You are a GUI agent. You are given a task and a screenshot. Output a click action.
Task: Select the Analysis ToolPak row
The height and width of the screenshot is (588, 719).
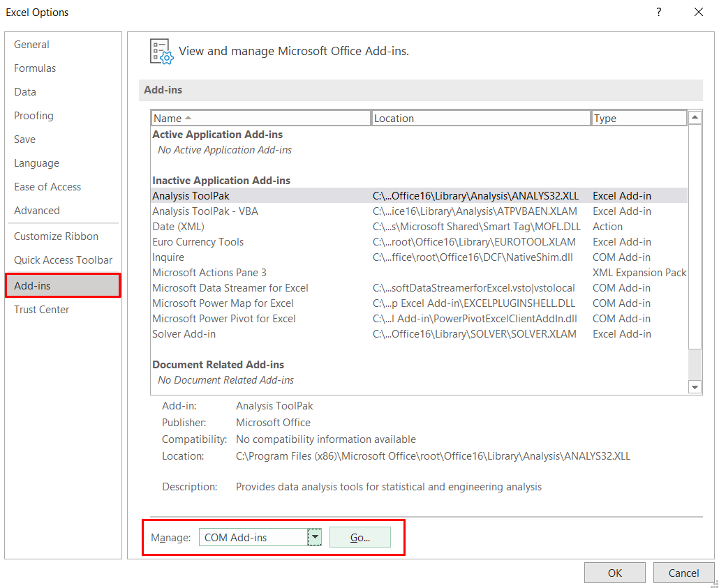click(419, 196)
